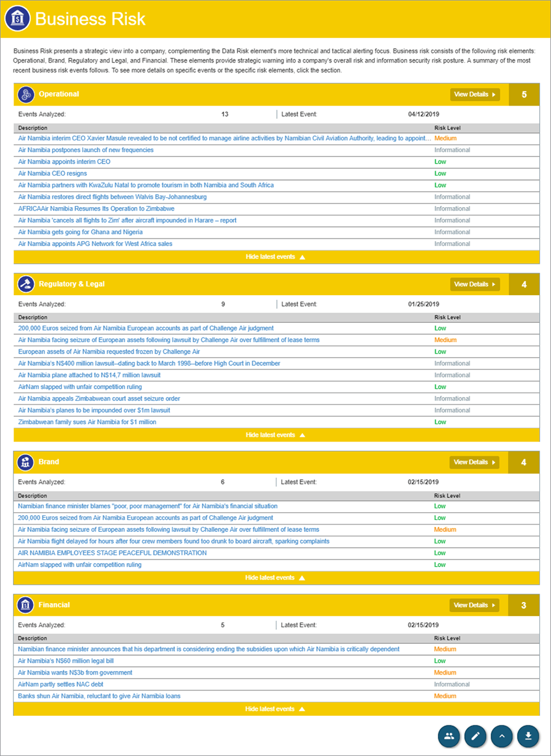551x756 pixels.
Task: Click Financial events analyzed count 5
Action: pyautogui.click(x=223, y=625)
